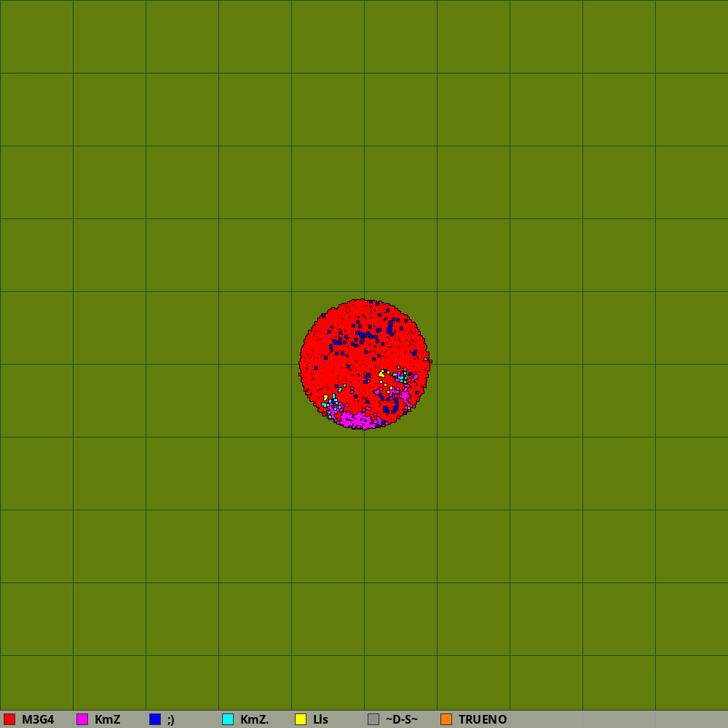Click the gray ~D-S~ legend swatch

(x=373, y=719)
